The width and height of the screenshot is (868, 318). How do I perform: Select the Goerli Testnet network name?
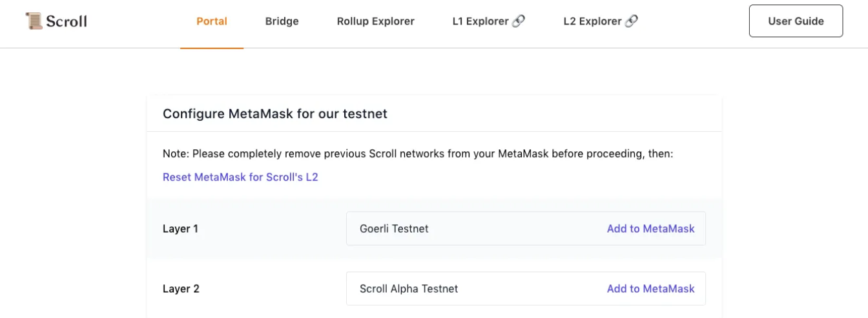coord(394,229)
